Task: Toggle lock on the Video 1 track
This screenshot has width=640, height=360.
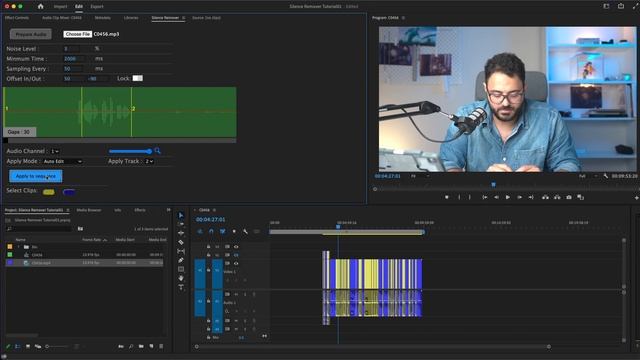Action: [x=209, y=270]
